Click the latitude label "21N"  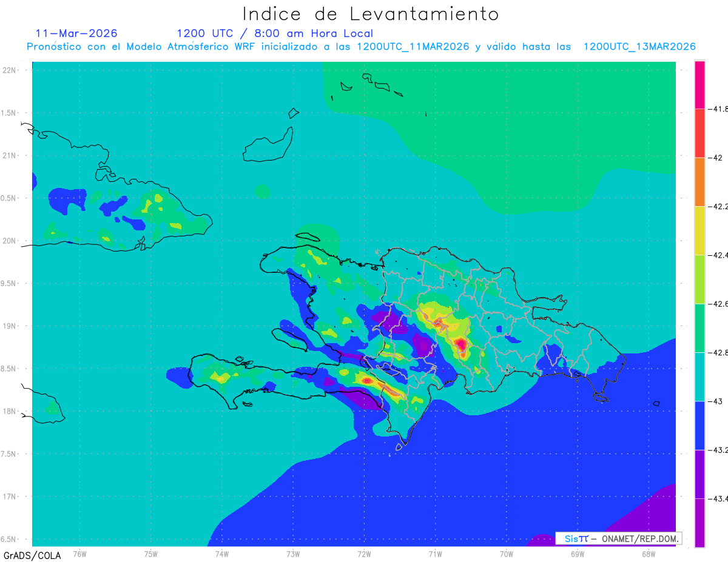(x=9, y=155)
